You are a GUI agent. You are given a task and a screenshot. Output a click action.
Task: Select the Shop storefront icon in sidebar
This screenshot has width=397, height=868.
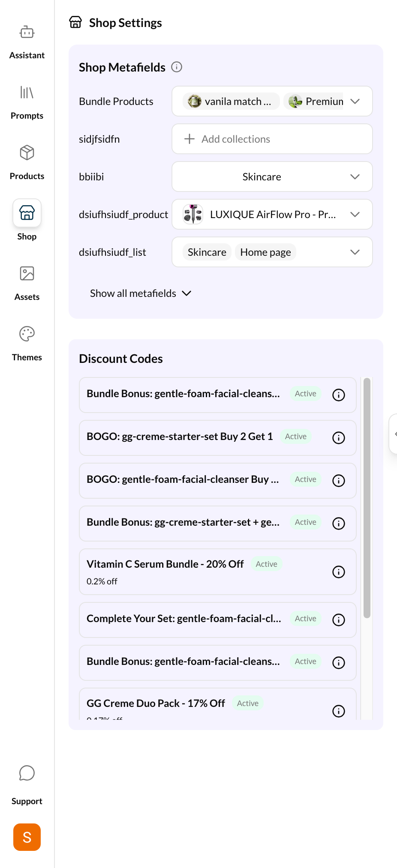[27, 213]
